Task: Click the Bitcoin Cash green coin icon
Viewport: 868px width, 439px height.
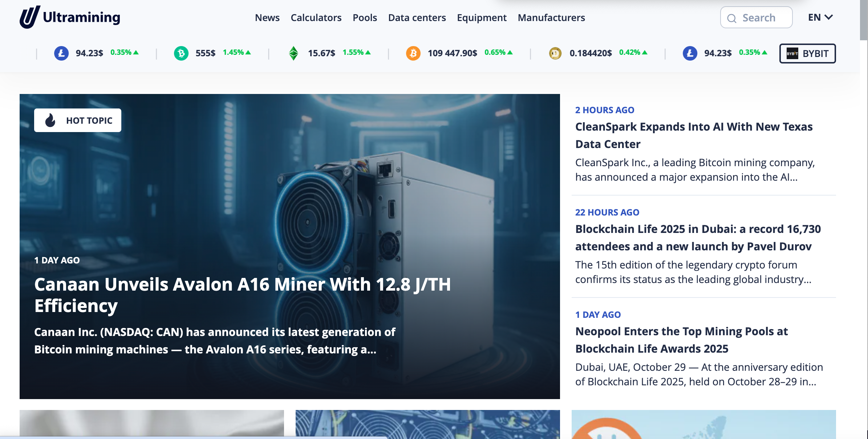Action: pyautogui.click(x=181, y=53)
